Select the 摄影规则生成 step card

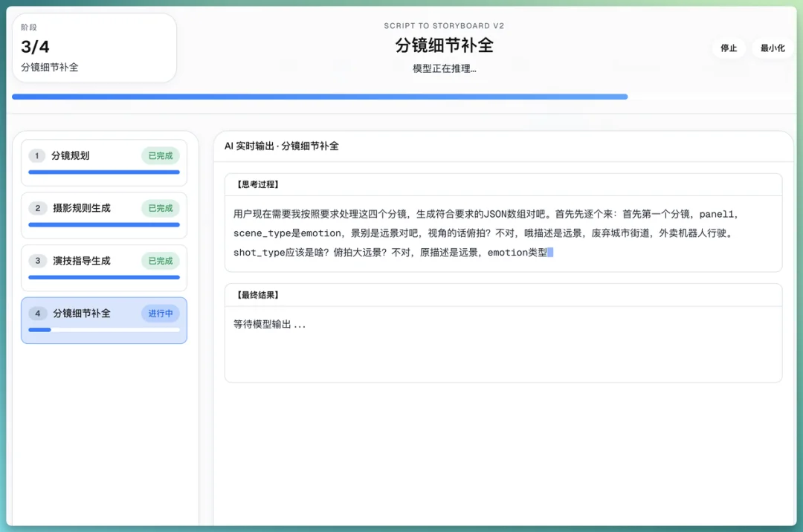point(103,215)
